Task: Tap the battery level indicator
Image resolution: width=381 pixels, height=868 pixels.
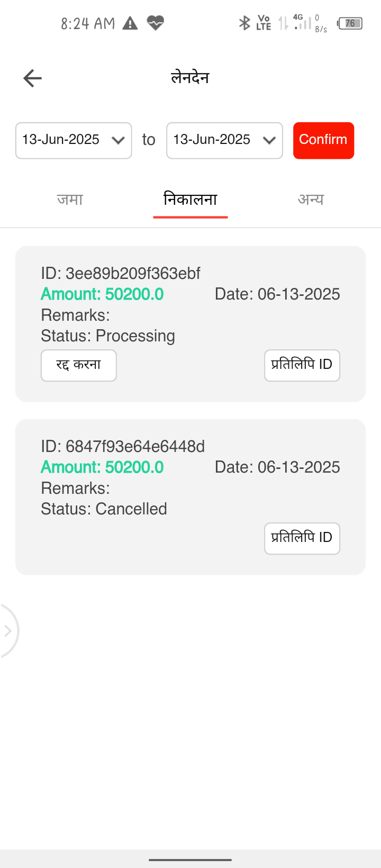Action: (x=350, y=23)
